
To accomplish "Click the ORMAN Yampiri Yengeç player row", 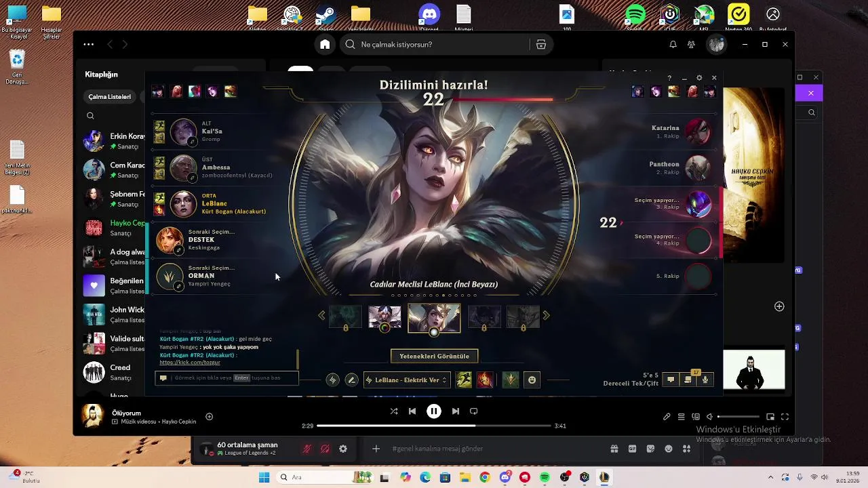I will 217,276.
